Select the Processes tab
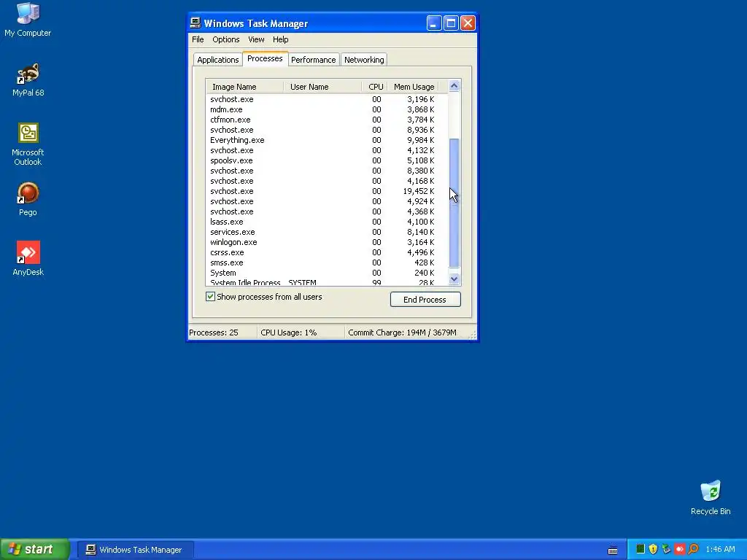This screenshot has width=747, height=560. (x=265, y=58)
